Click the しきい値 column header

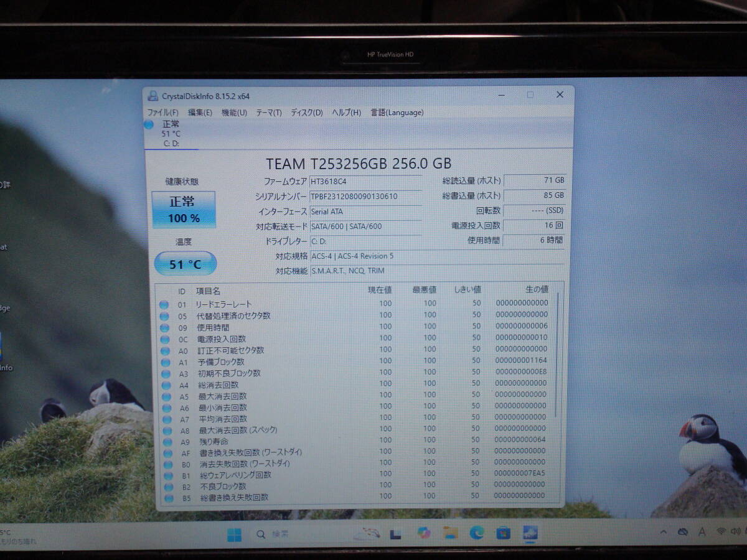[x=467, y=290]
